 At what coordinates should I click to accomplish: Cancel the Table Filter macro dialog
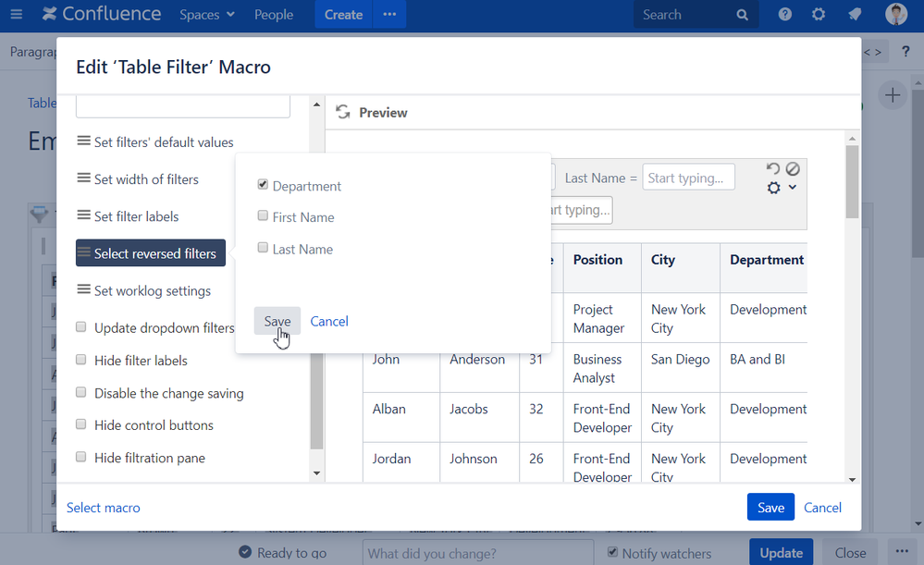tap(822, 508)
